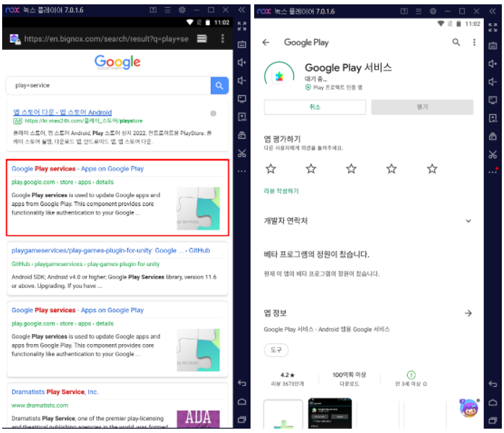The image size is (504, 433).
Task: Open hamburger menu in right Nox title bar
Action: 419,12
